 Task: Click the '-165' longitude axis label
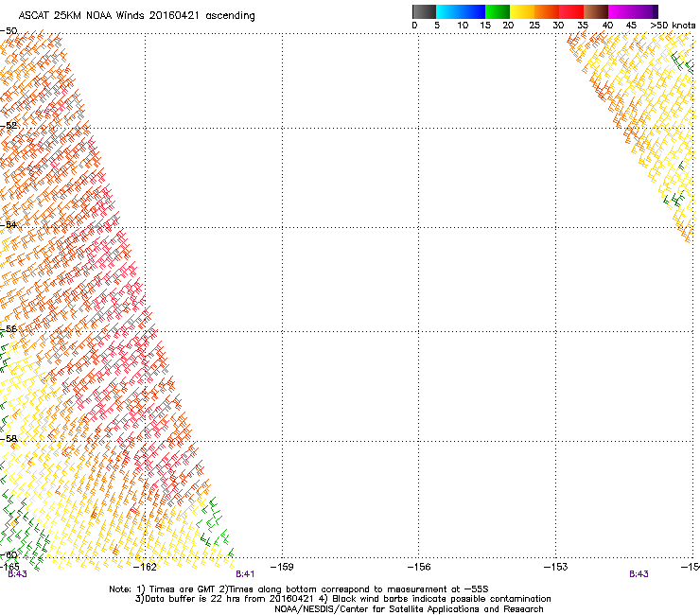coord(9,567)
